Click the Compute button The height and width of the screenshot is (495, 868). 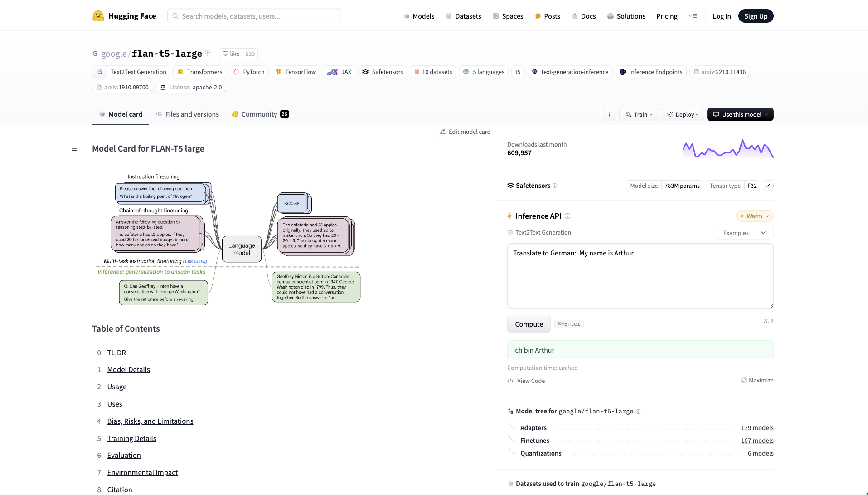529,324
